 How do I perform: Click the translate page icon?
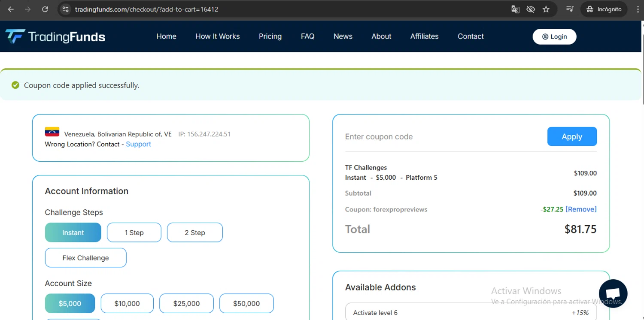coord(515,9)
